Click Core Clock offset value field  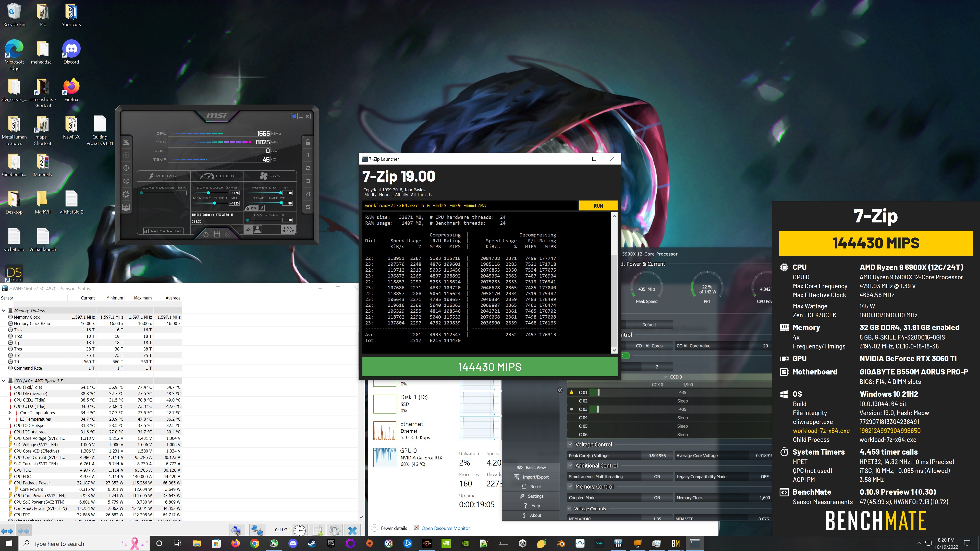pos(235,193)
